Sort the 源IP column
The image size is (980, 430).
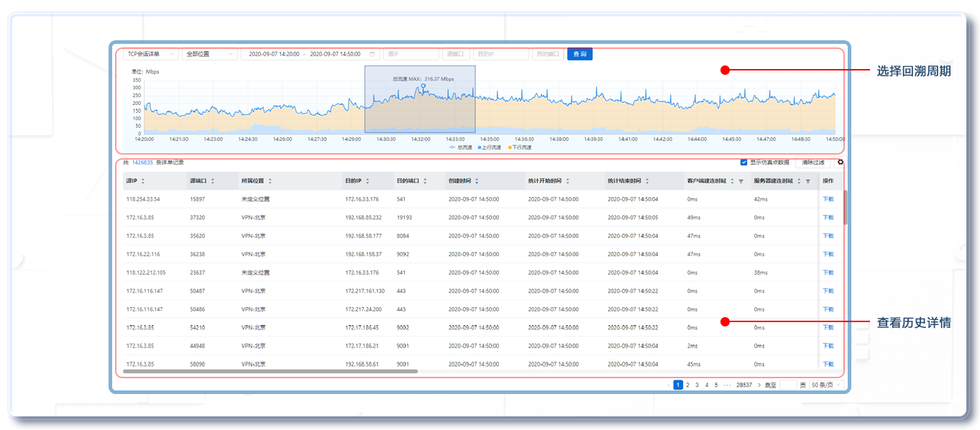(x=142, y=181)
